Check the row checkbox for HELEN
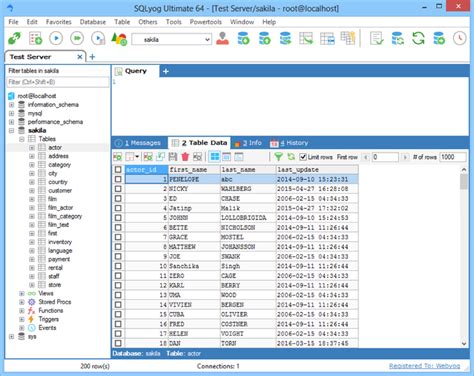Viewport: 474px width, 376px height. pos(118,333)
